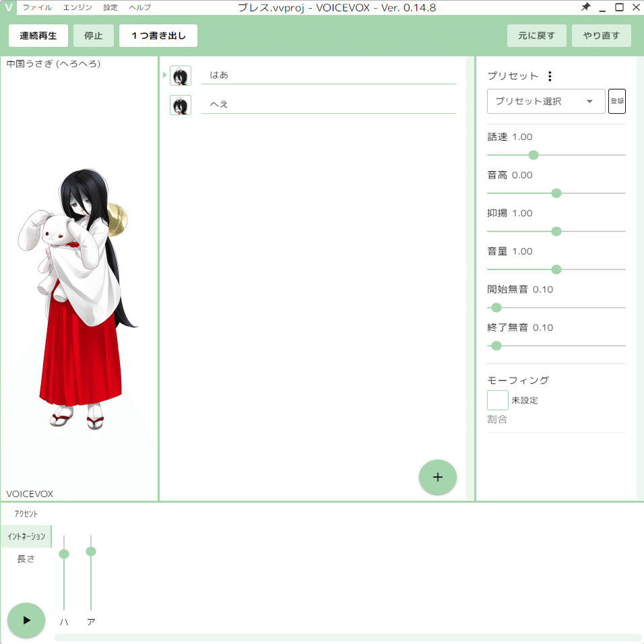
Task: Click the 停止 button
Action: [93, 36]
